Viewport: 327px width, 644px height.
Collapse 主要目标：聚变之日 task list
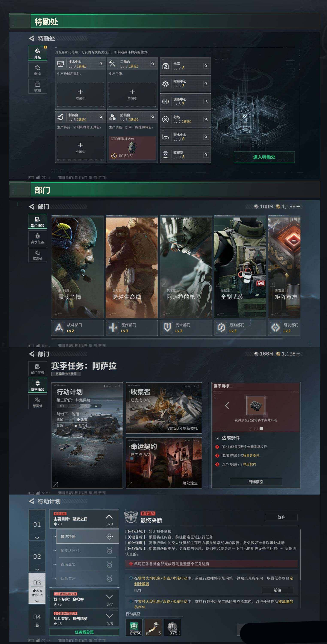[109, 517]
